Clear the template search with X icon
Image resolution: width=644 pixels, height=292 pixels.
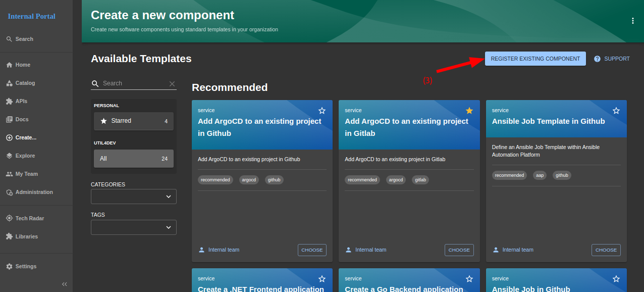[x=172, y=84]
